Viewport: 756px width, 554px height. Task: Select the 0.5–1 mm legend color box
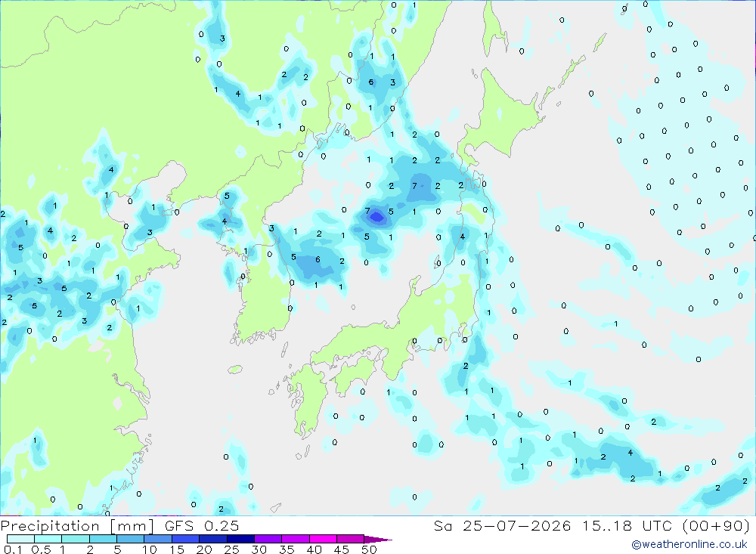pos(48,539)
